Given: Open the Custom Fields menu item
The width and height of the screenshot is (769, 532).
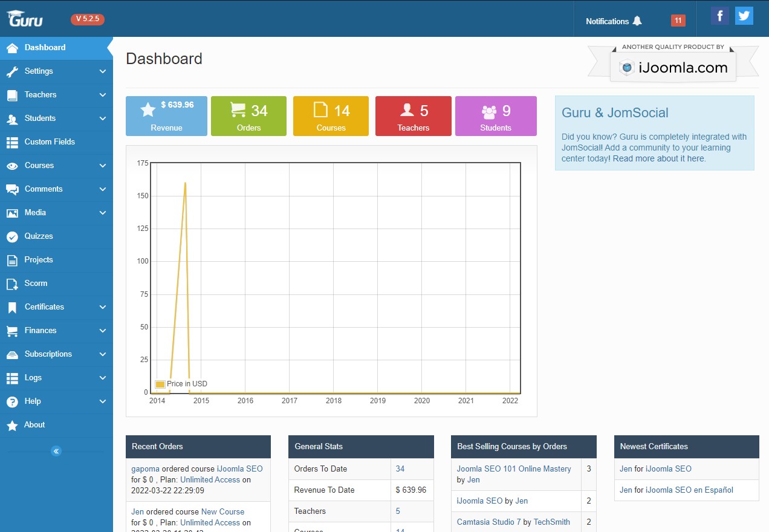Looking at the screenshot, I should 56,142.
